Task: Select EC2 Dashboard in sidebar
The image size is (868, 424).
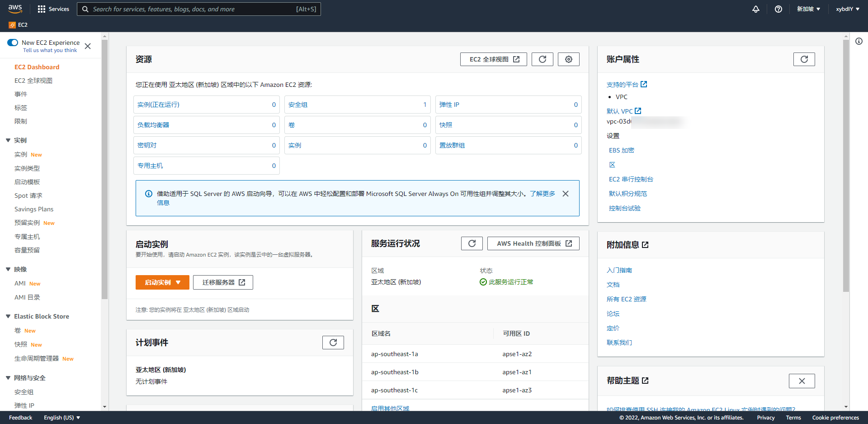Action: point(37,67)
